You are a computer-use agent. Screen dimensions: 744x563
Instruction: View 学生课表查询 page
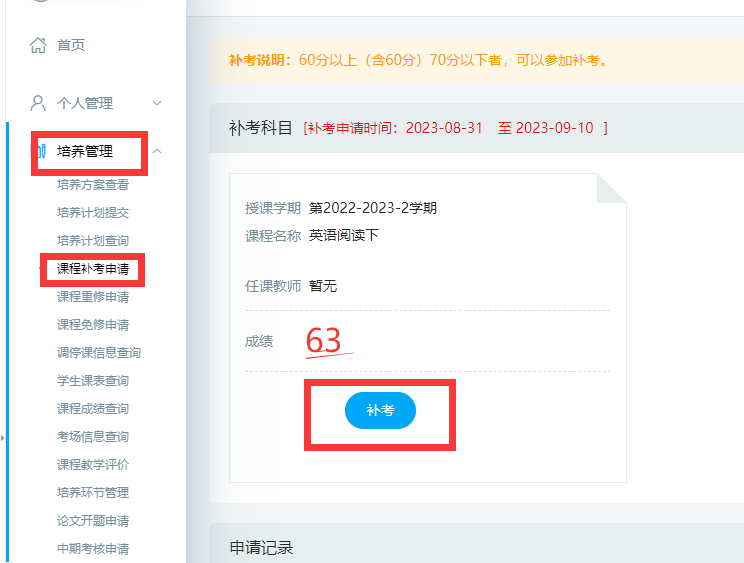click(x=93, y=381)
